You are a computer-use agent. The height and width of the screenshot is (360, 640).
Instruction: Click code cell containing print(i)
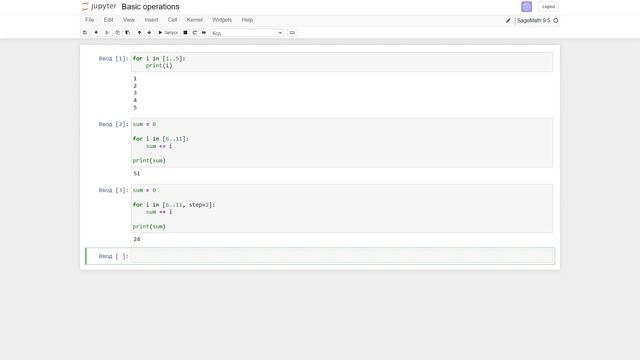[x=342, y=62]
